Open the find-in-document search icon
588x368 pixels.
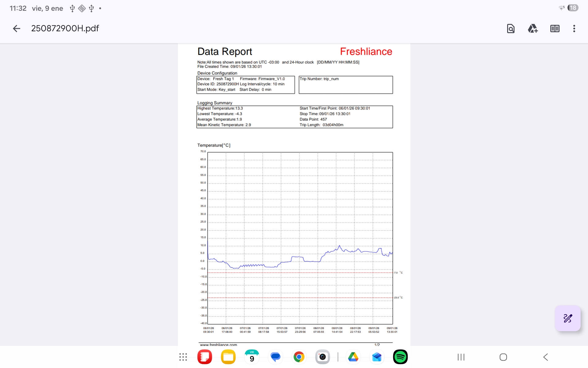point(511,29)
